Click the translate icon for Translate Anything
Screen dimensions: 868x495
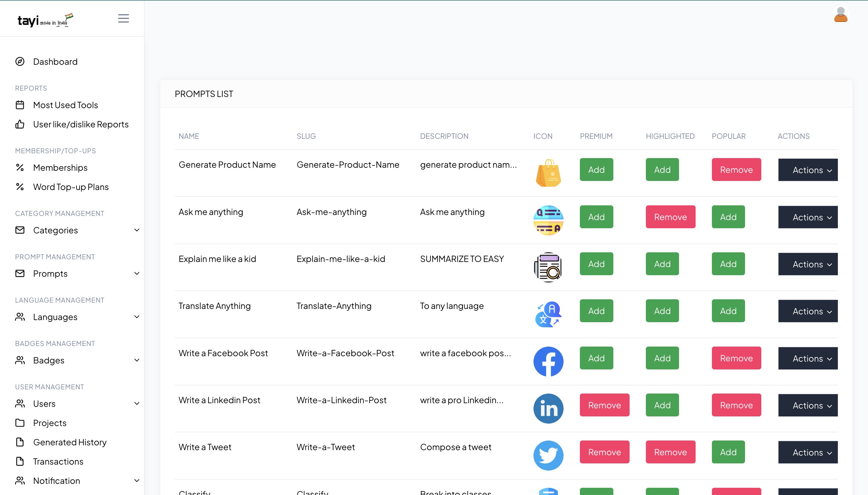tap(548, 314)
